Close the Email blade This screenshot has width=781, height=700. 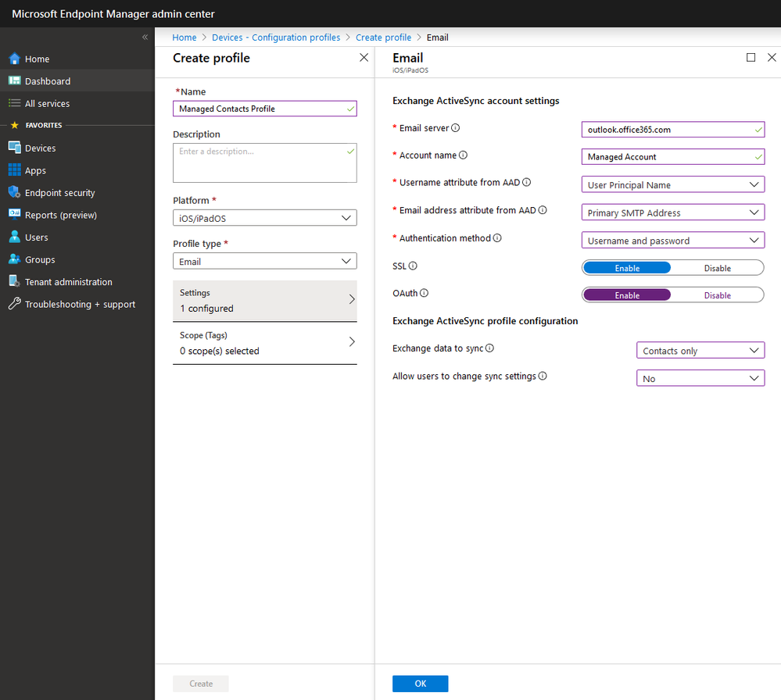(x=772, y=57)
